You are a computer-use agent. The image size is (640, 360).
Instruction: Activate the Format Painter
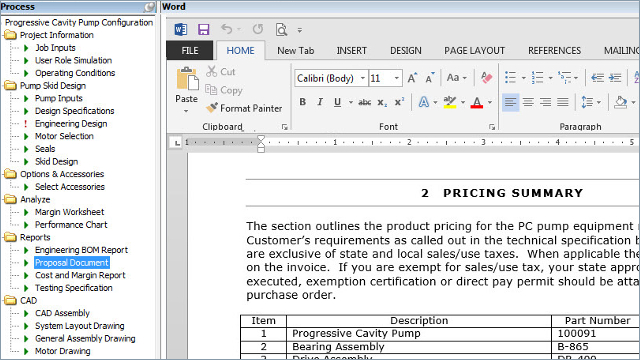(x=244, y=108)
